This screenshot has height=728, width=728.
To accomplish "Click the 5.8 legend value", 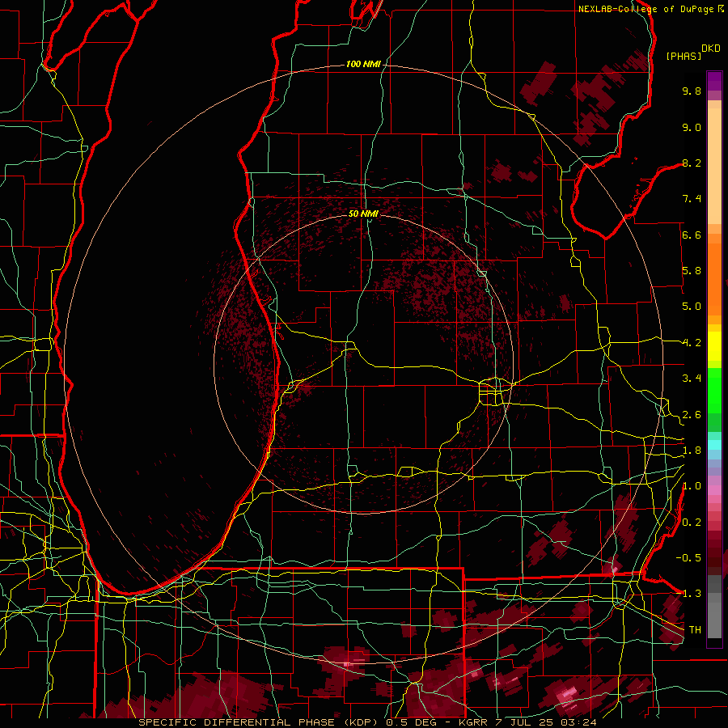I will 692,271.
